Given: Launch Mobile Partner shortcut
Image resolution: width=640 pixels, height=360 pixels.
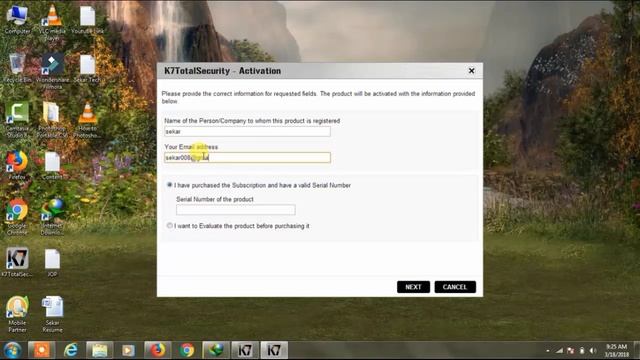Looking at the screenshot, I should pyautogui.click(x=17, y=313).
